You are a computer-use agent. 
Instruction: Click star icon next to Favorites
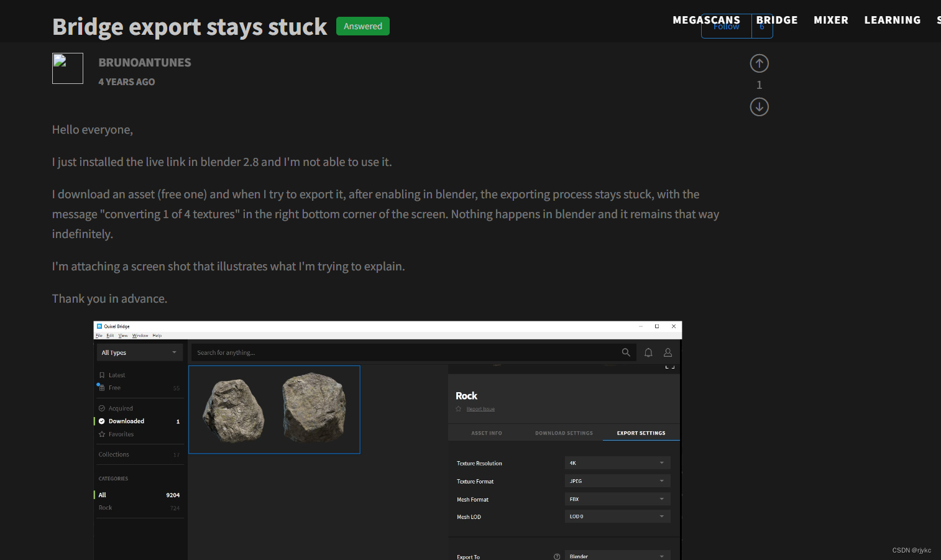click(102, 434)
